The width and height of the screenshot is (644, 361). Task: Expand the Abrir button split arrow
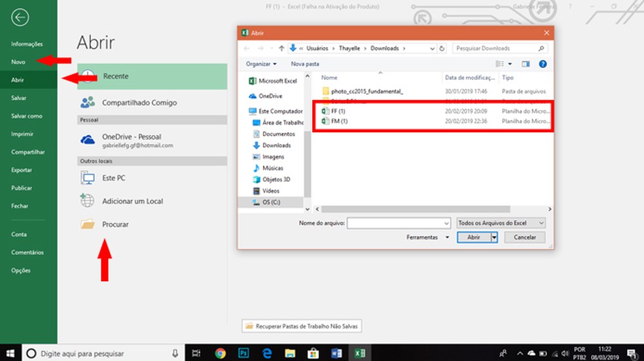(x=495, y=237)
